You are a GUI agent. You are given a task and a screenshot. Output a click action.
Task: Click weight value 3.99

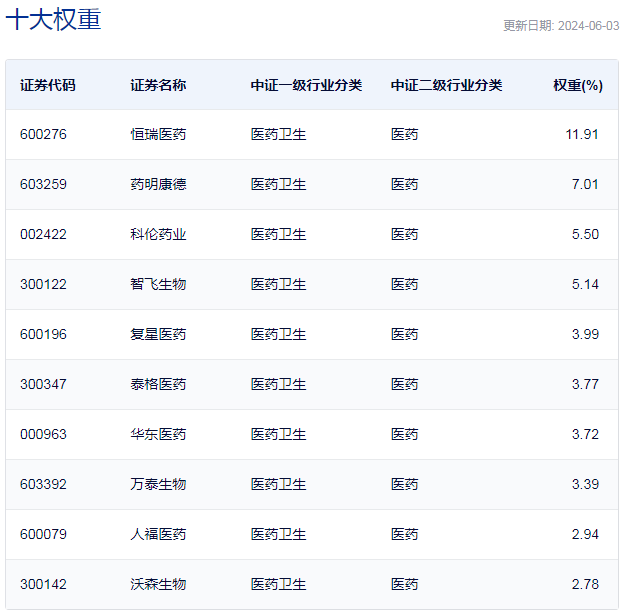[585, 335]
